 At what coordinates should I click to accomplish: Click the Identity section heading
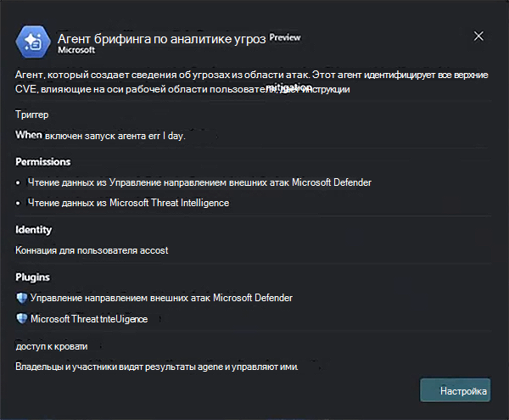(34, 230)
